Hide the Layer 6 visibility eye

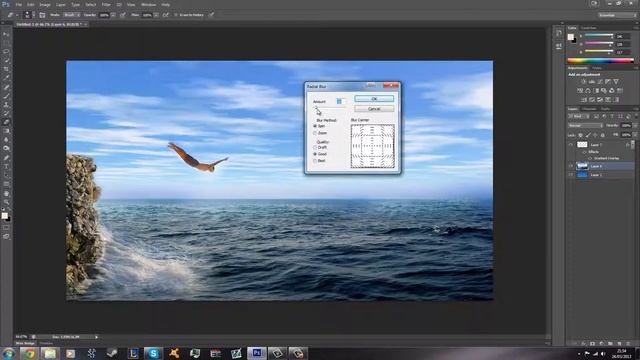tap(571, 166)
